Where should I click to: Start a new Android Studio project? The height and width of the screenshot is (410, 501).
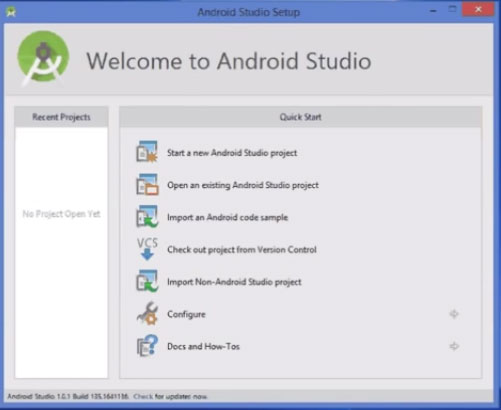coord(232,153)
